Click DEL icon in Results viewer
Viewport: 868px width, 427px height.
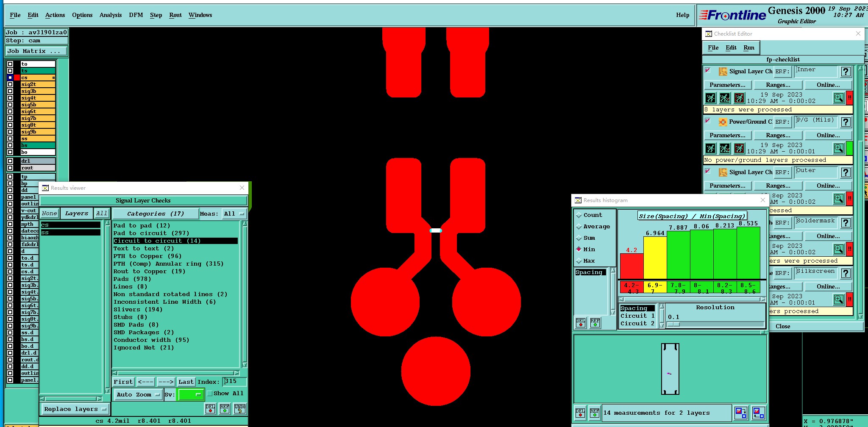click(x=210, y=408)
